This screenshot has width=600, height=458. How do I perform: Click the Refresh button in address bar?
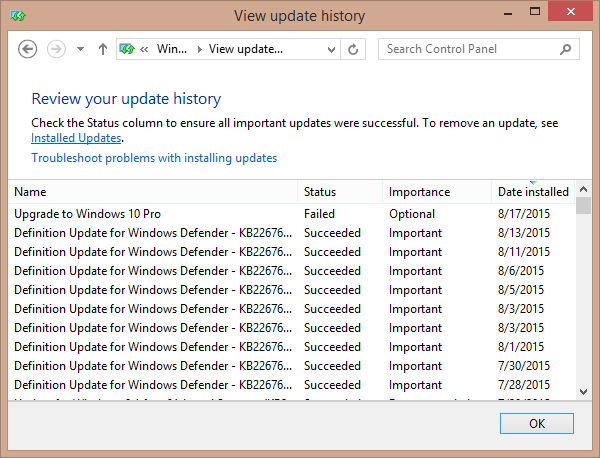tap(353, 49)
